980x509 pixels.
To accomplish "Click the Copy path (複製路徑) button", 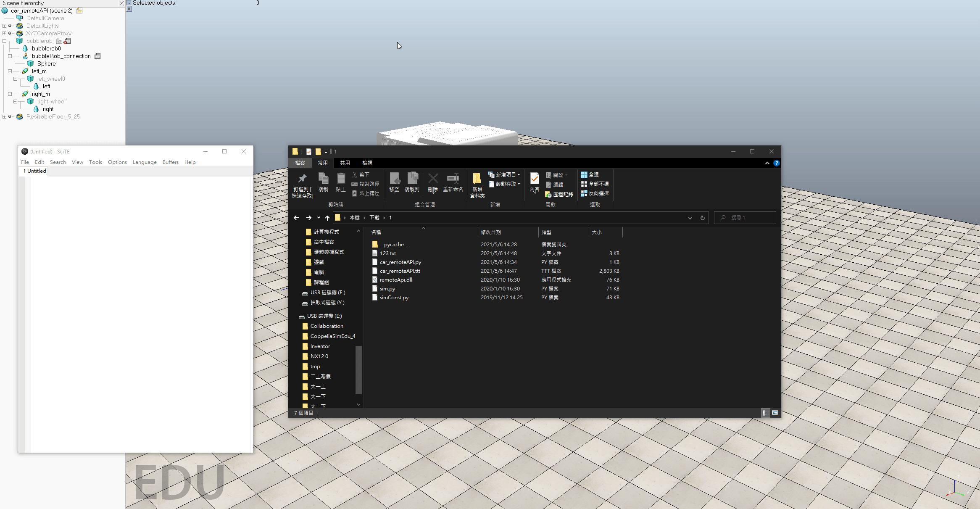I will (365, 184).
